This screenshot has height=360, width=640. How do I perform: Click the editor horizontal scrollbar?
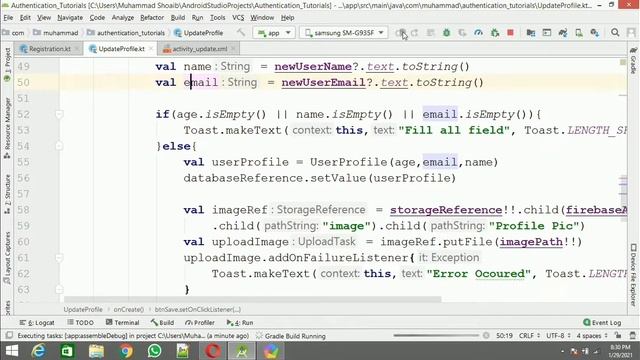tap(252, 299)
